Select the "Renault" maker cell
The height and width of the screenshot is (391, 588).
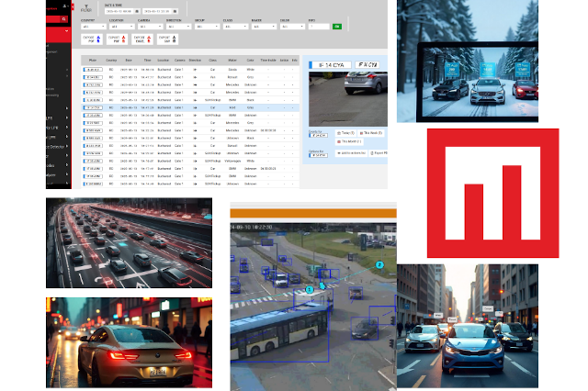(x=232, y=77)
